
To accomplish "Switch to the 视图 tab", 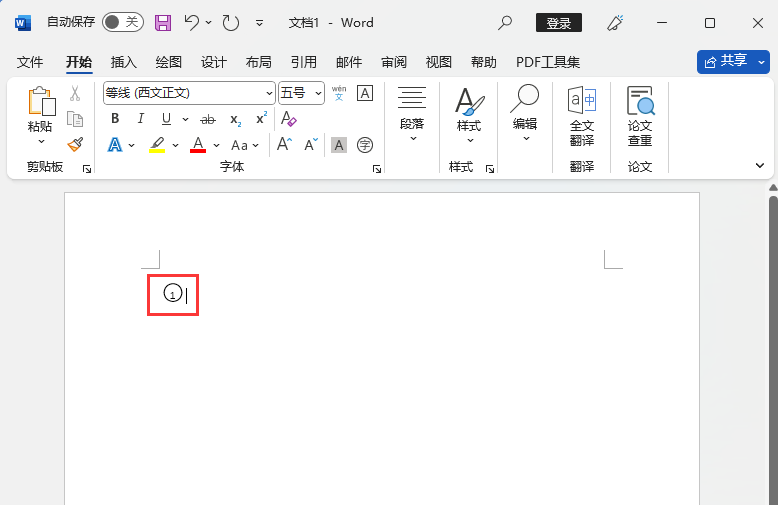I will (x=439, y=62).
